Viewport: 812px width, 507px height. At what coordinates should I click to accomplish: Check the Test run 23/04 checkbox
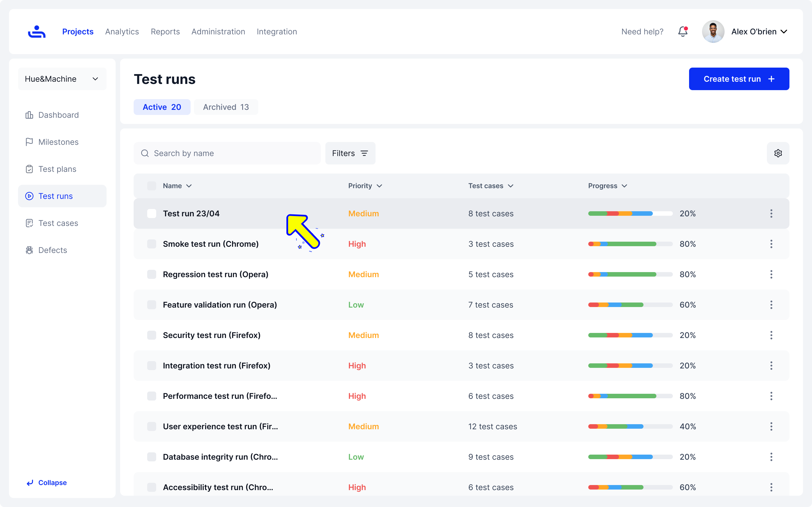click(x=152, y=214)
